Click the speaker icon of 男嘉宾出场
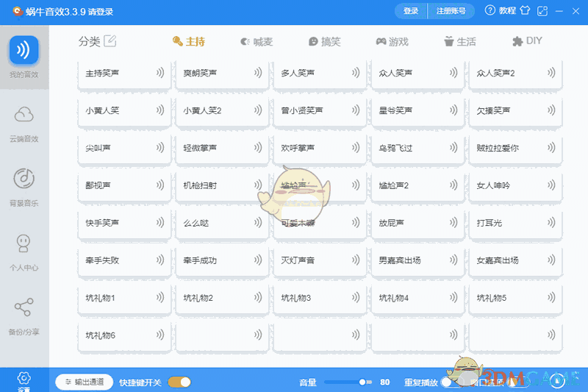 click(x=453, y=260)
